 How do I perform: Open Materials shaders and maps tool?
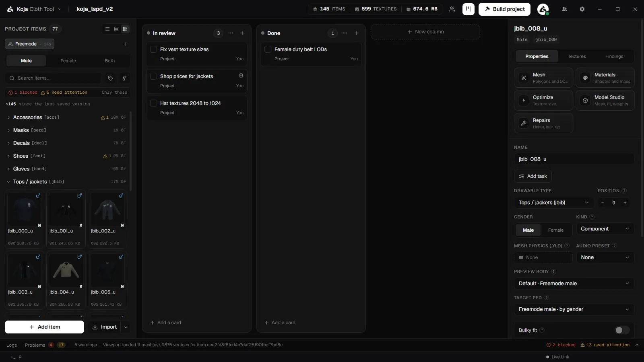point(605,78)
